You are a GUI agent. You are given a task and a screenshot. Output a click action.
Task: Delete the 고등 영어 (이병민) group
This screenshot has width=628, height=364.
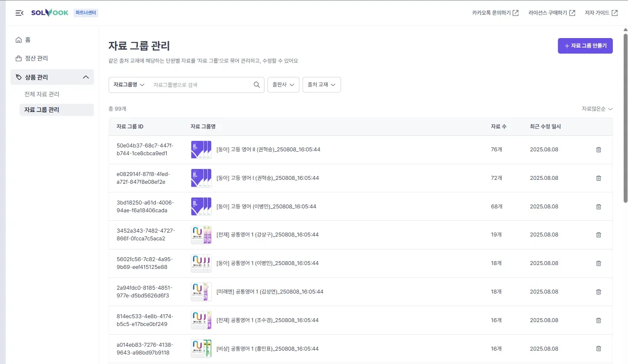(x=599, y=207)
